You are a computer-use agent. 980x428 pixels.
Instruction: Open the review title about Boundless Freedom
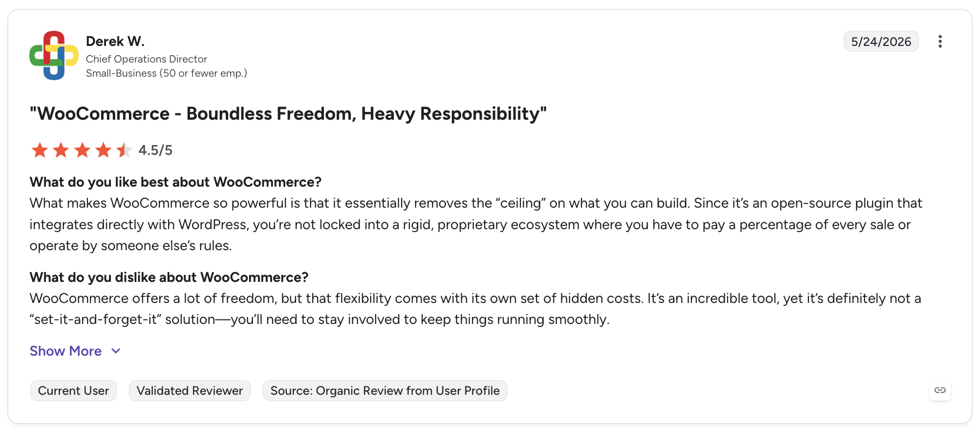(288, 113)
